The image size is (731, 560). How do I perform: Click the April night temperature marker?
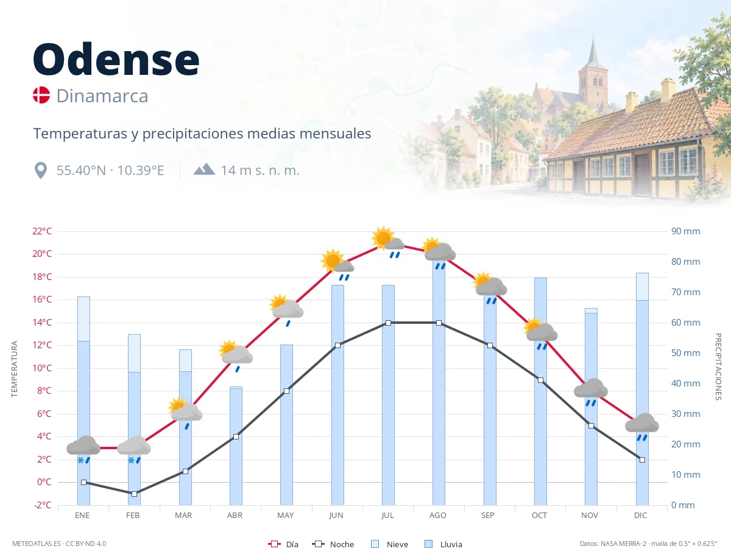coord(236,436)
